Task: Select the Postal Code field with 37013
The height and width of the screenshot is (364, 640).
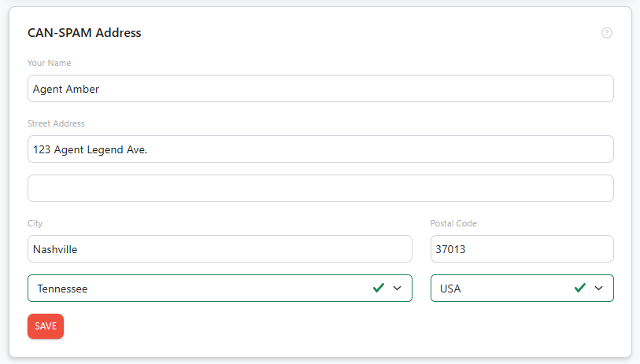Action: pos(522,248)
